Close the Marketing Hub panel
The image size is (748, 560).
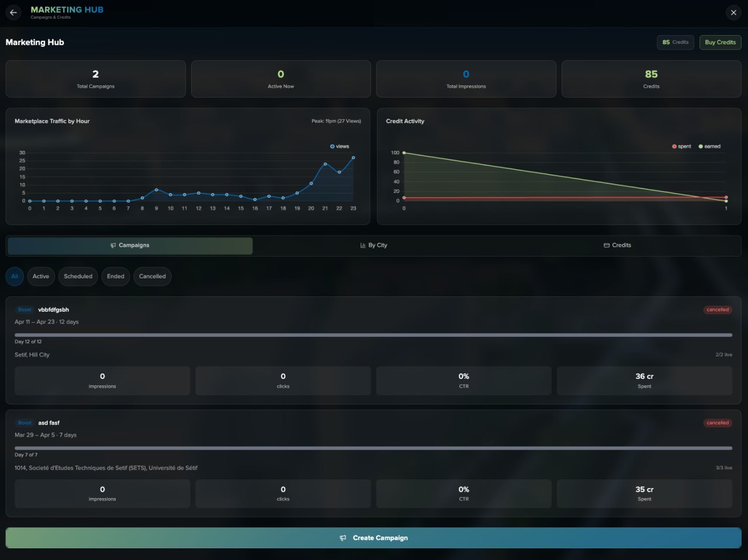(733, 12)
